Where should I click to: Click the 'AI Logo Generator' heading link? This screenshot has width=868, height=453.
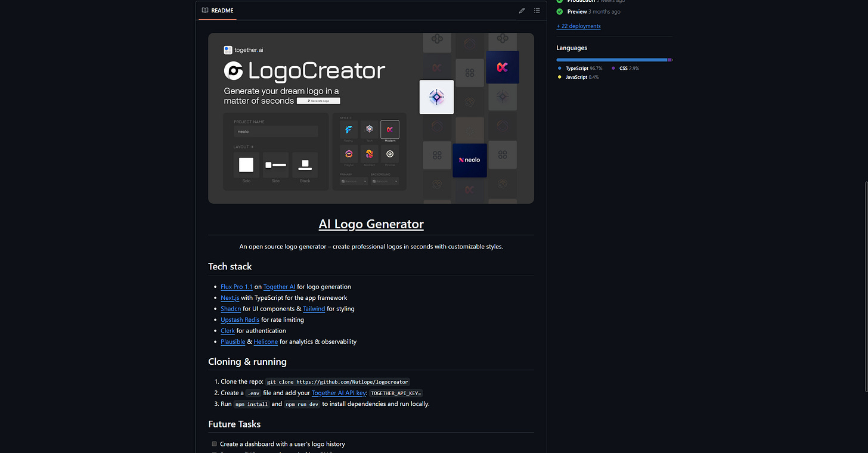(x=371, y=224)
